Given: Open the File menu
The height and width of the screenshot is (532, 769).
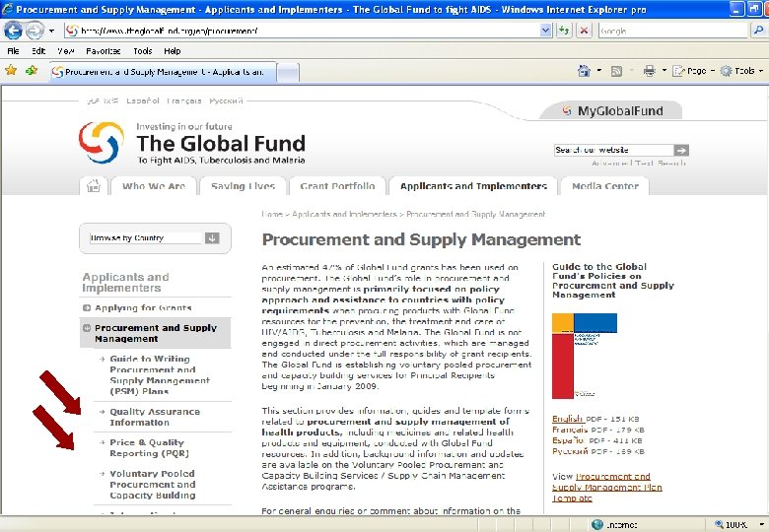Looking at the screenshot, I should pos(13,51).
